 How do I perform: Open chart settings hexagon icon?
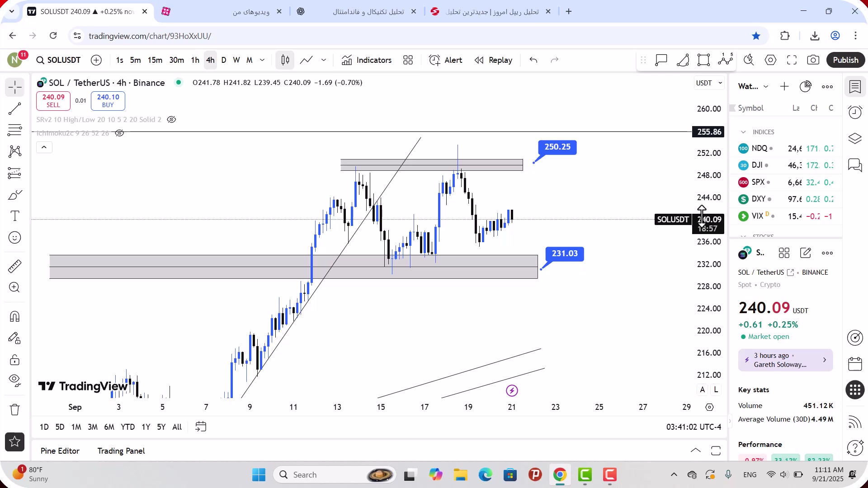[x=771, y=60]
